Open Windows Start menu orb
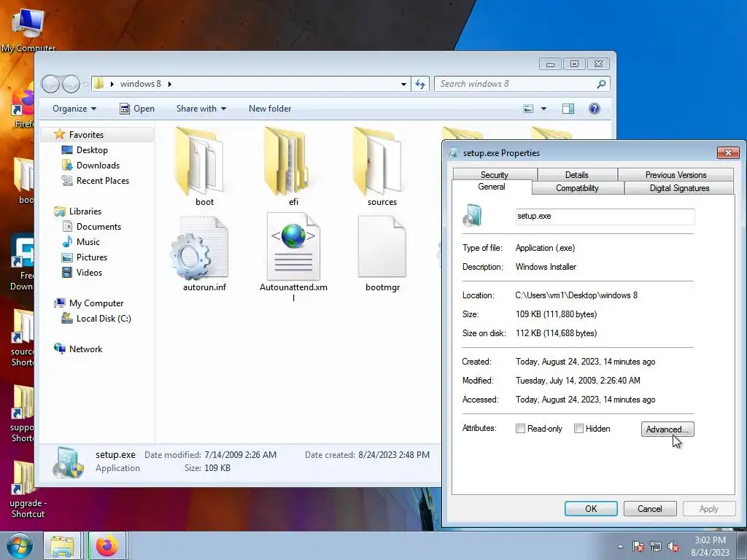The width and height of the screenshot is (747, 560). [x=19, y=545]
